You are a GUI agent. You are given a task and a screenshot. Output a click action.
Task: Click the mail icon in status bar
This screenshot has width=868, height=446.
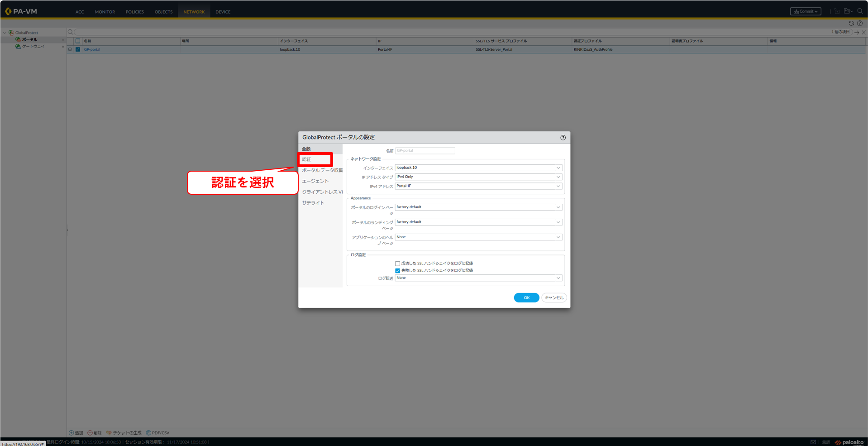(x=813, y=442)
